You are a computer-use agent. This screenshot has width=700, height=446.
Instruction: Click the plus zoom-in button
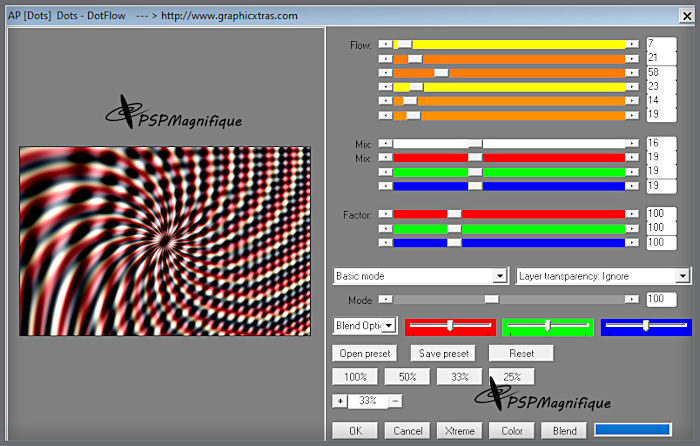pyautogui.click(x=340, y=401)
